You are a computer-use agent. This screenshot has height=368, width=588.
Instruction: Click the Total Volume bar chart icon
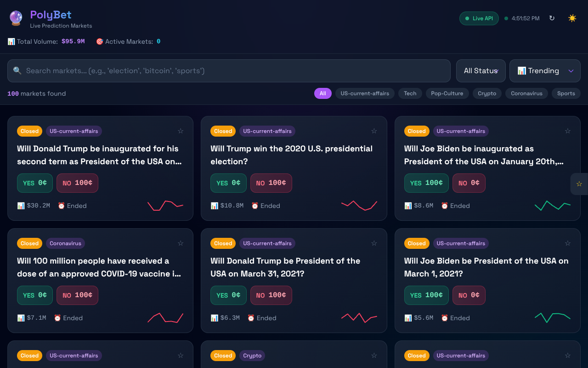pyautogui.click(x=11, y=41)
